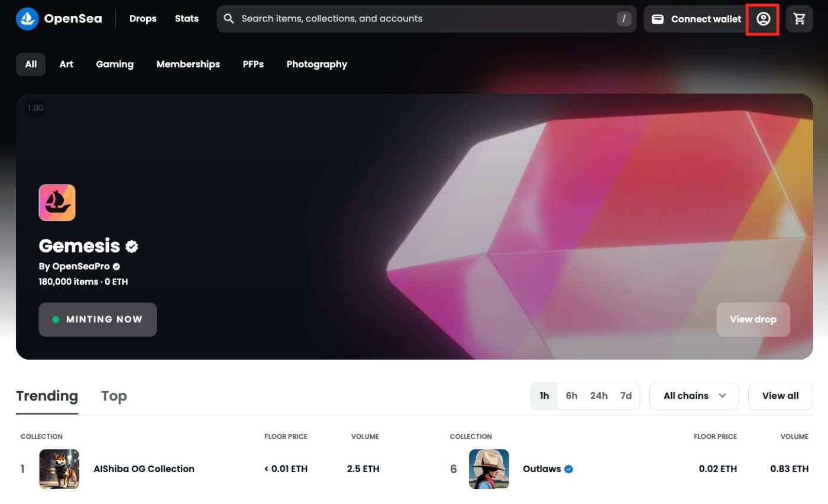Image resolution: width=828 pixels, height=504 pixels.
Task: Click the View drop button
Action: (x=753, y=319)
